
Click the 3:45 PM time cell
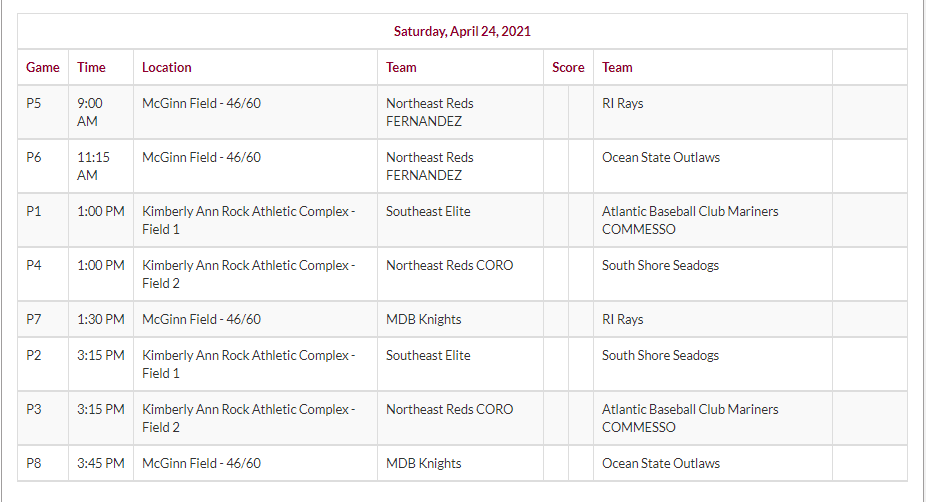point(101,463)
